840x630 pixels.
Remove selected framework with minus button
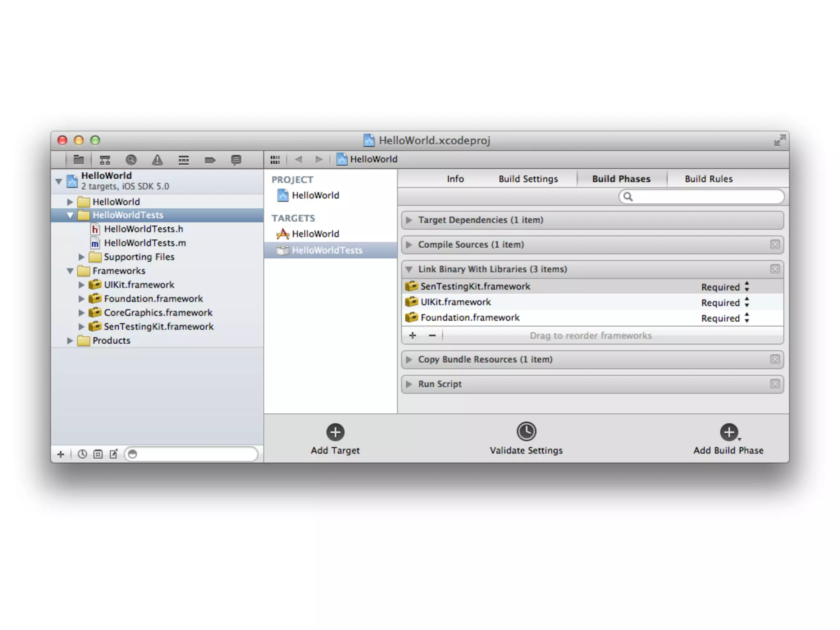(432, 336)
